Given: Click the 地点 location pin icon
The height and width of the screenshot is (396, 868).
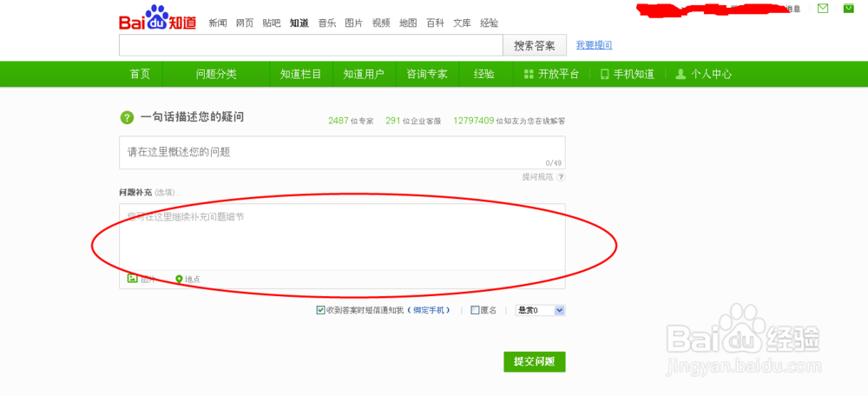Looking at the screenshot, I should [179, 279].
